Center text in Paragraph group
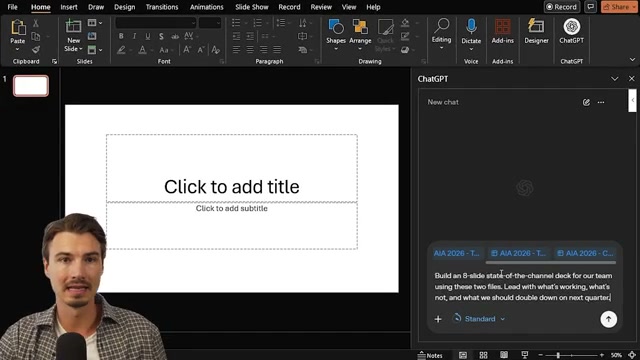 tap(250, 50)
